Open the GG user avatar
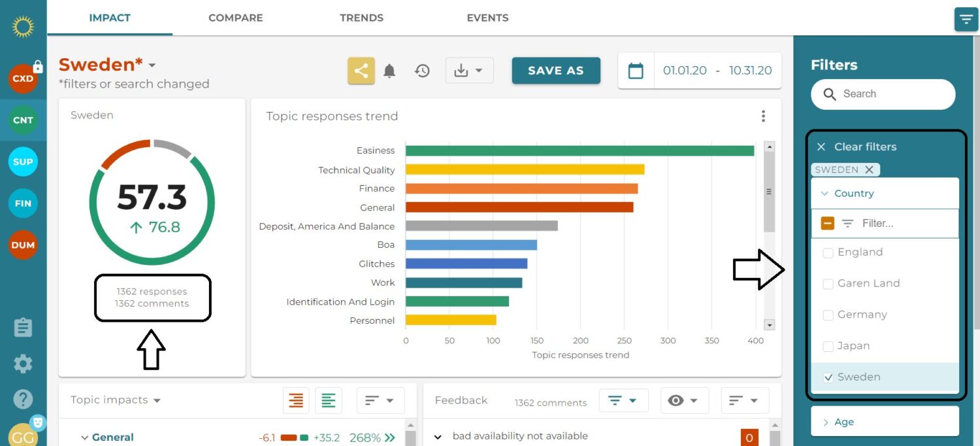 (x=23, y=435)
